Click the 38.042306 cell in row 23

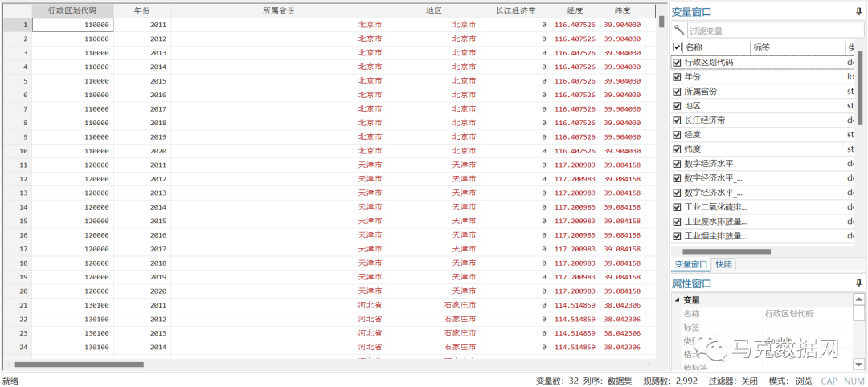click(623, 333)
